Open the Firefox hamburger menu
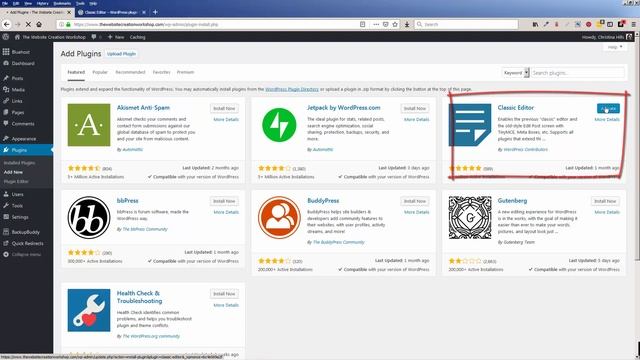The image size is (640, 360). coord(633,24)
